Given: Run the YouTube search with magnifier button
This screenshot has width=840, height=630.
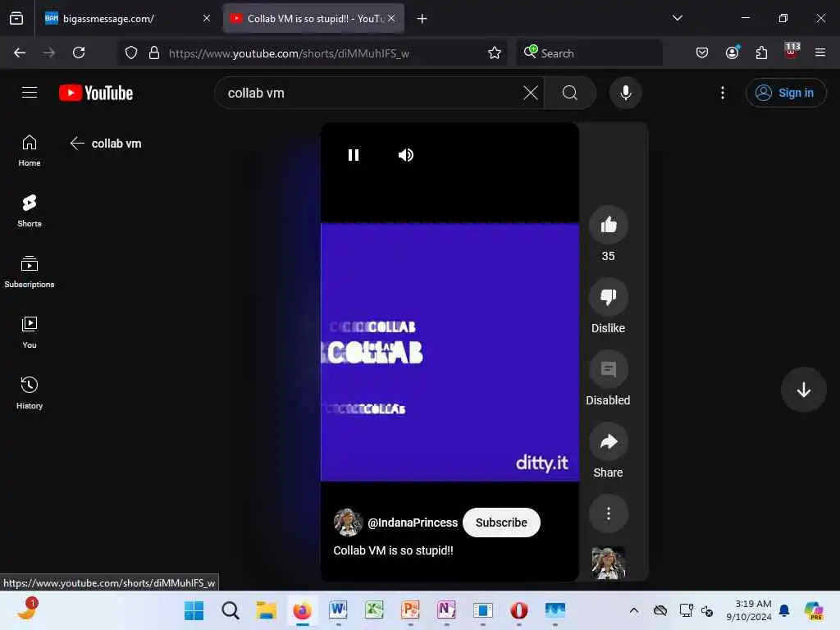Looking at the screenshot, I should coord(570,93).
